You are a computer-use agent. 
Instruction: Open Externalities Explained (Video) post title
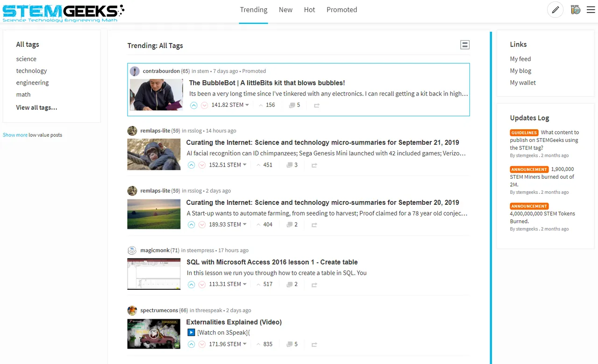pyautogui.click(x=234, y=322)
